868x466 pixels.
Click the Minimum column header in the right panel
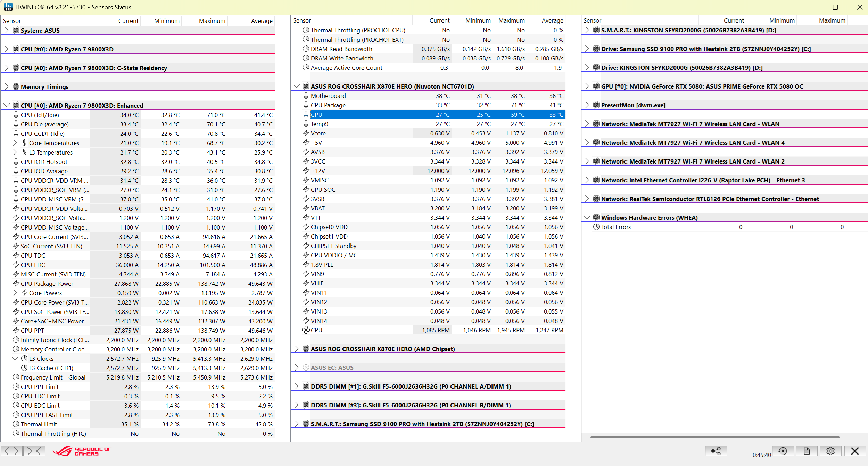[771, 20]
